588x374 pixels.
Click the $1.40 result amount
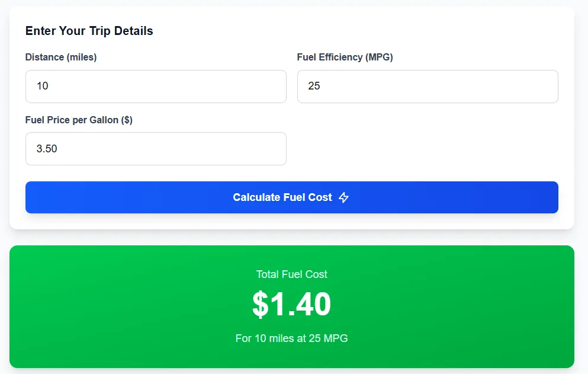click(291, 303)
